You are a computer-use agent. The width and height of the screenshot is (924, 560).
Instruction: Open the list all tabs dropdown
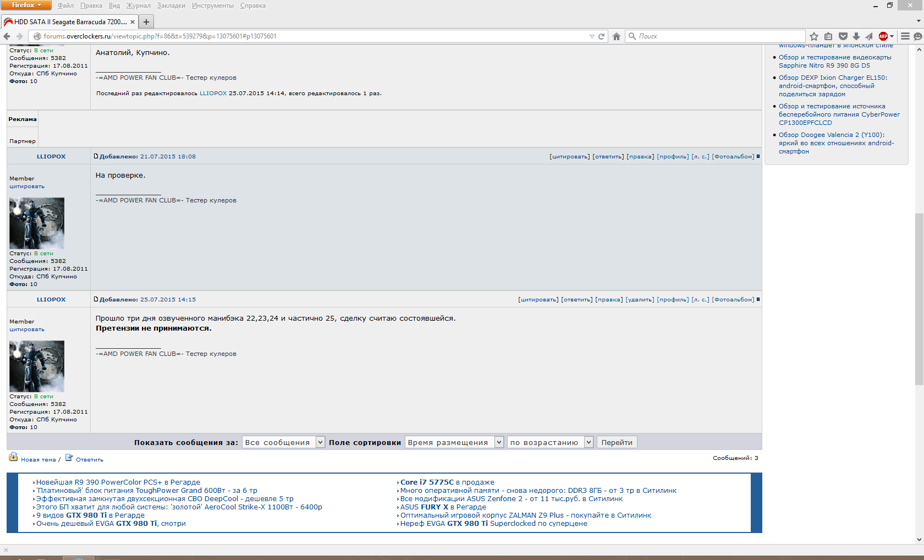coord(918,21)
